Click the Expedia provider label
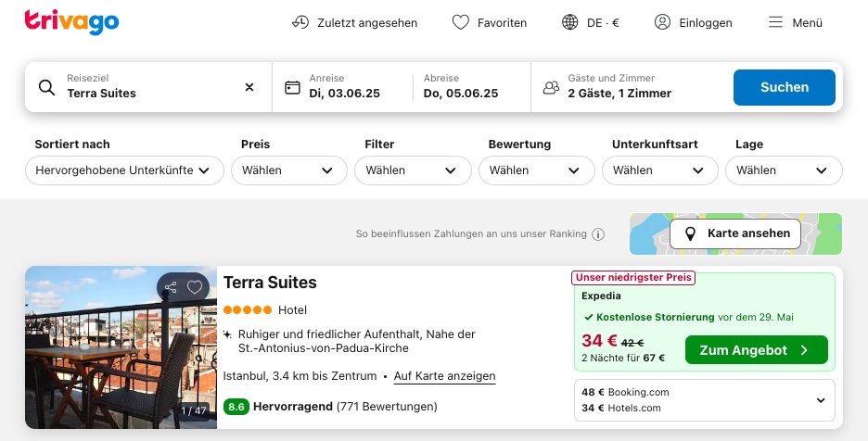The height and width of the screenshot is (441, 868). coord(601,296)
